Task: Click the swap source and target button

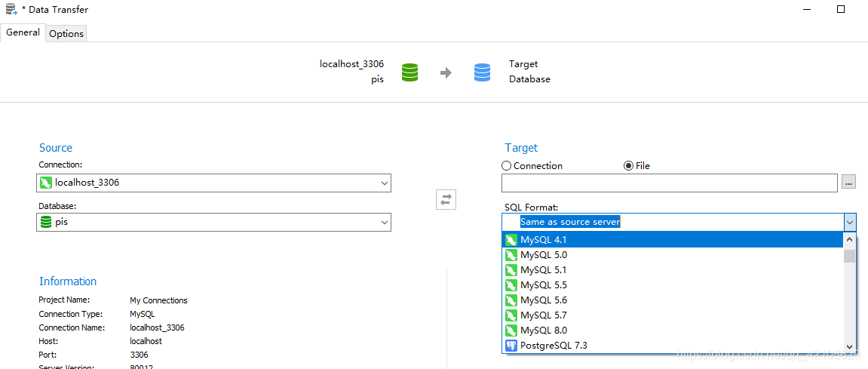Action: click(446, 199)
